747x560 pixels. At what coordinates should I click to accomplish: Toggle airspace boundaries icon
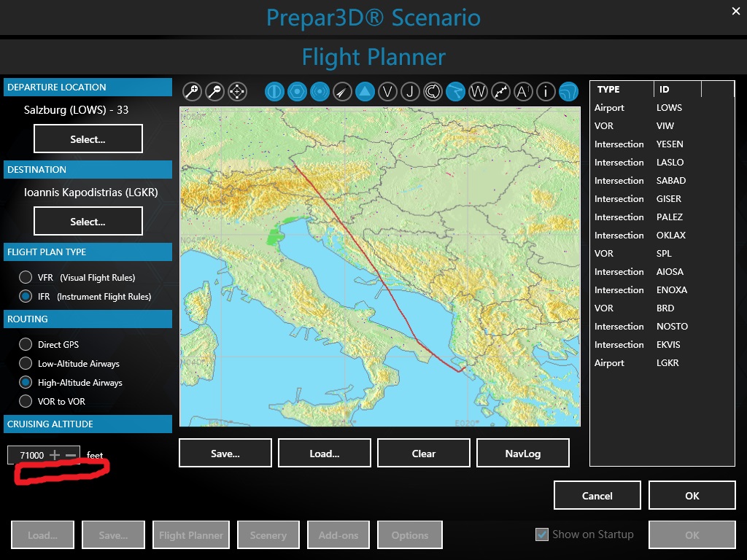pyautogui.click(x=433, y=91)
